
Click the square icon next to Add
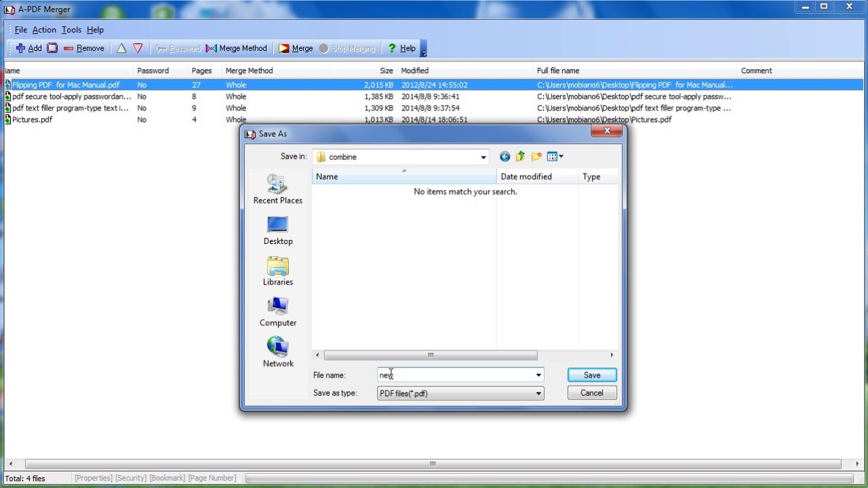coord(52,48)
